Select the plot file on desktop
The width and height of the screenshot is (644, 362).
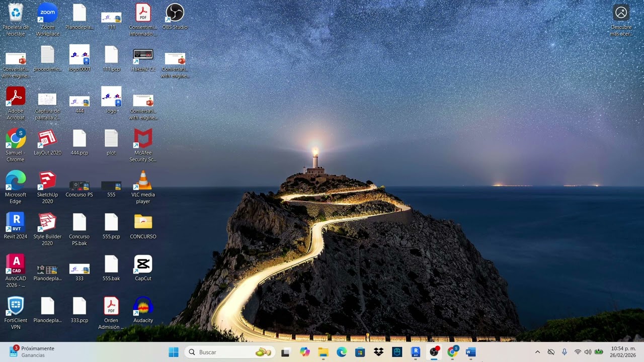(x=111, y=142)
